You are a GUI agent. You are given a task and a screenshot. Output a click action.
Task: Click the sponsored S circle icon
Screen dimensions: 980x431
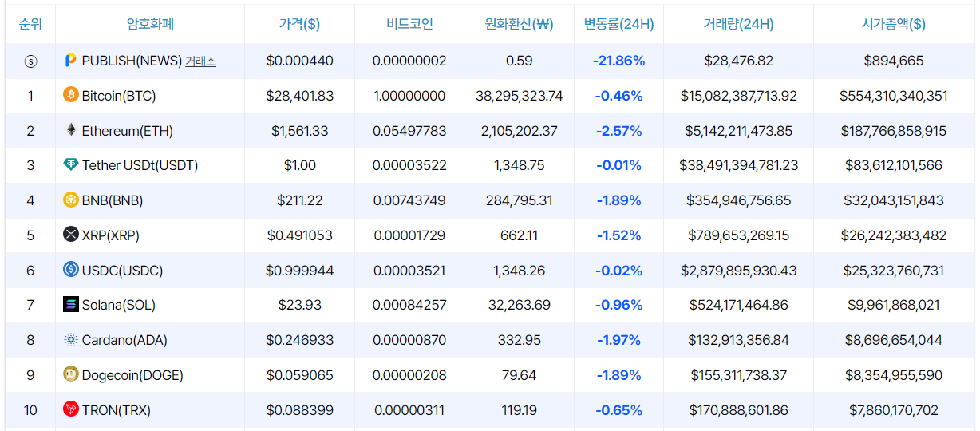pos(30,61)
